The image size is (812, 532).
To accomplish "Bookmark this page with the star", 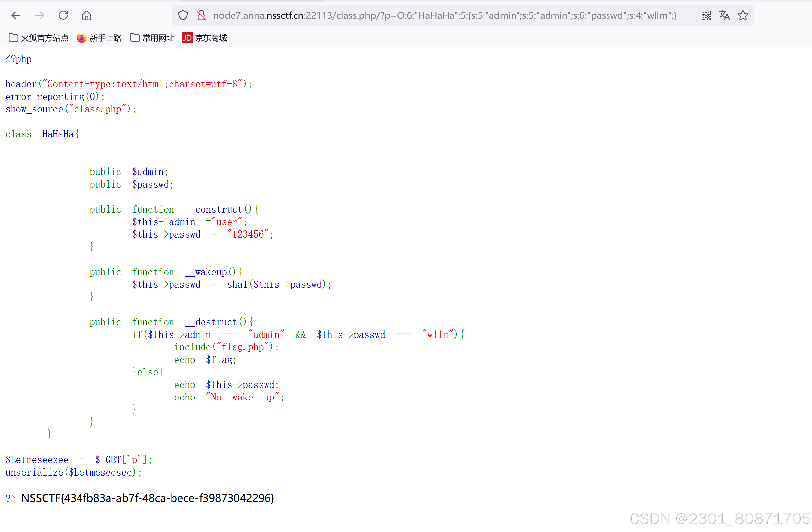I will click(x=743, y=15).
